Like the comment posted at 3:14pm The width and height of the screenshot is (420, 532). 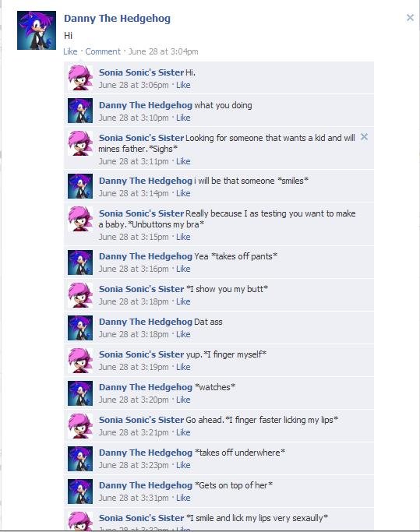coord(183,193)
